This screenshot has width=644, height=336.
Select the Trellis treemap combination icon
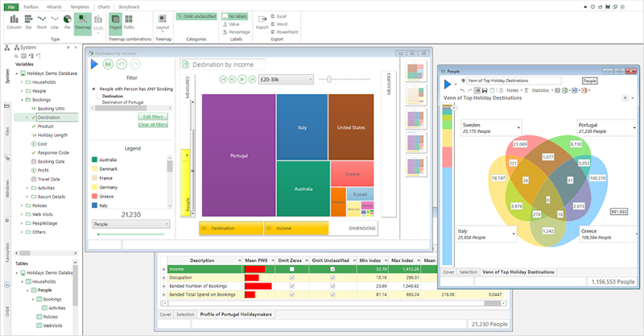[x=129, y=22]
